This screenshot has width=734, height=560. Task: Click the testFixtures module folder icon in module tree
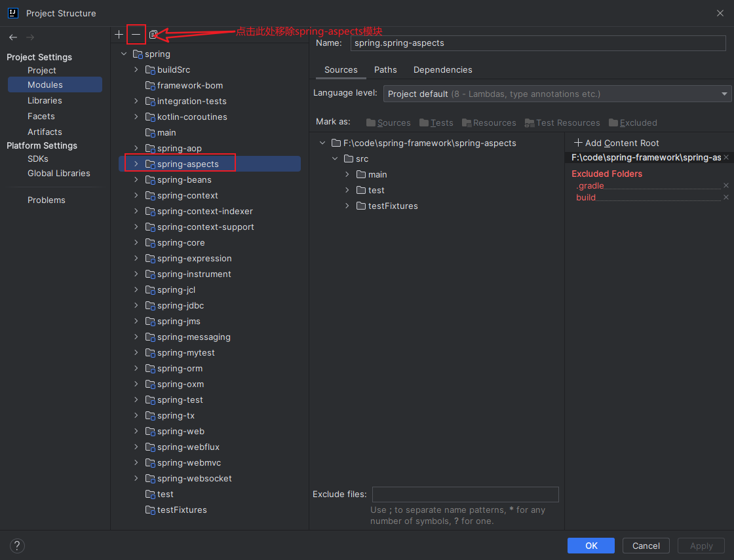tap(150, 510)
